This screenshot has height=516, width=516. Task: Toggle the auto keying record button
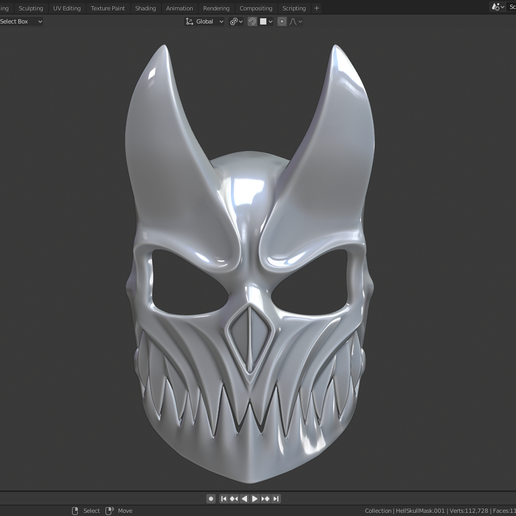coord(211,499)
